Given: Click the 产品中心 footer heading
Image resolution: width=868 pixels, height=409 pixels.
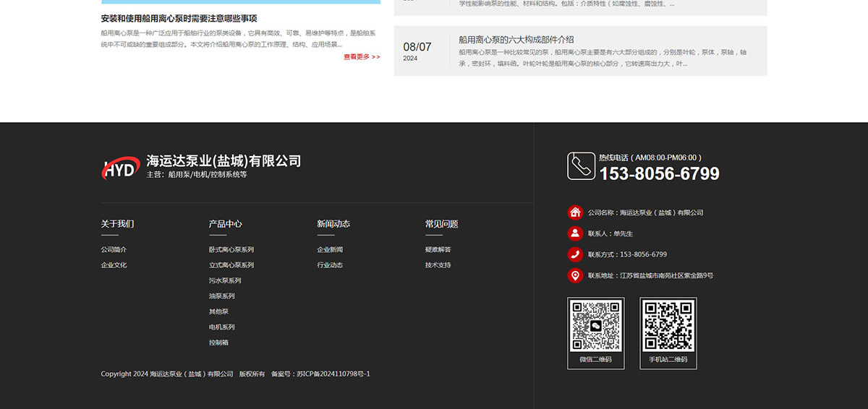Looking at the screenshot, I should 225,224.
